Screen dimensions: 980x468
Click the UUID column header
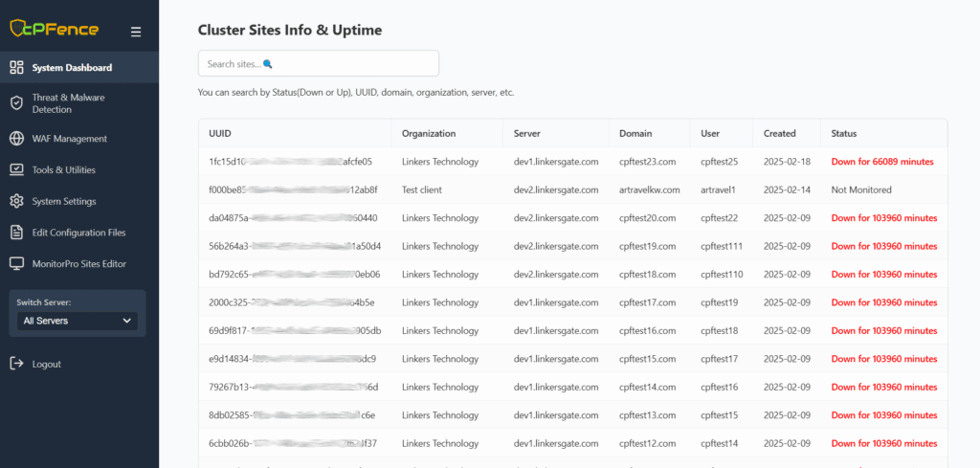(220, 134)
